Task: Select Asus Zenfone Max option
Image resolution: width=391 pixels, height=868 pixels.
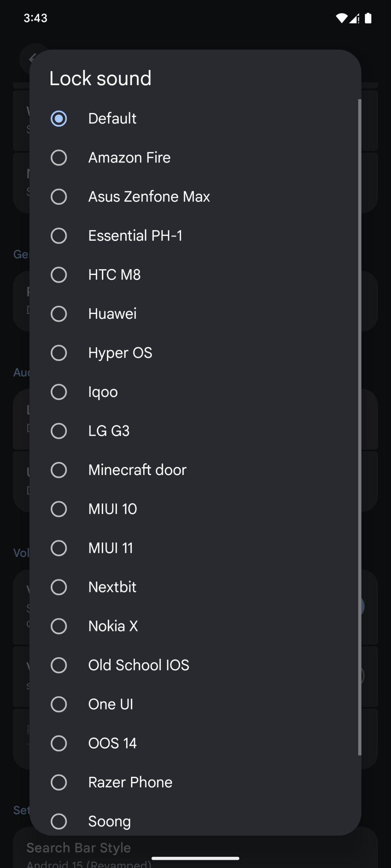Action: [x=195, y=197]
